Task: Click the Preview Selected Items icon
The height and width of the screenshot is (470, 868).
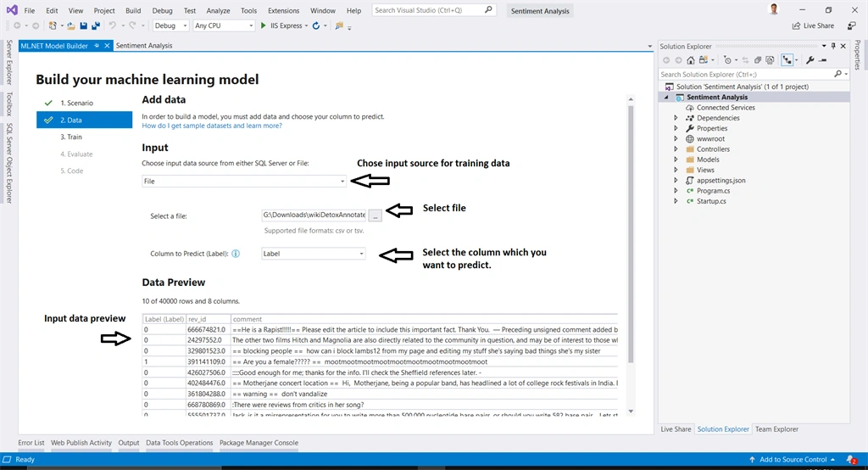Action: pyautogui.click(x=823, y=60)
